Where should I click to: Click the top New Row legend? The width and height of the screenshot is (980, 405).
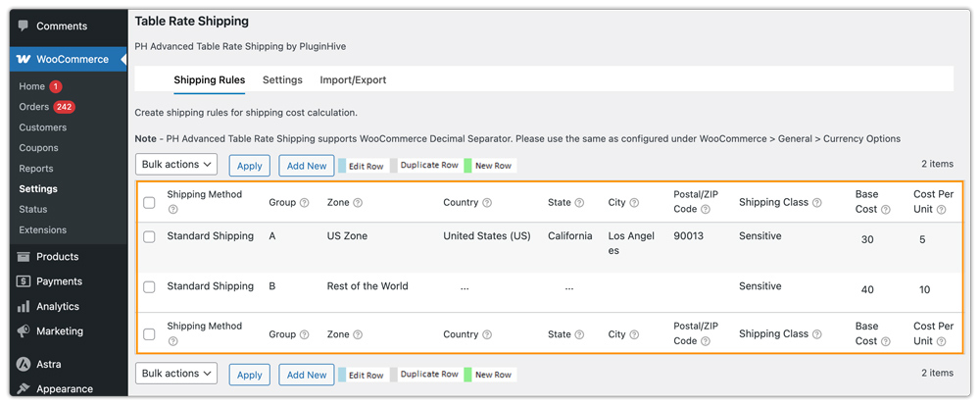(490, 167)
